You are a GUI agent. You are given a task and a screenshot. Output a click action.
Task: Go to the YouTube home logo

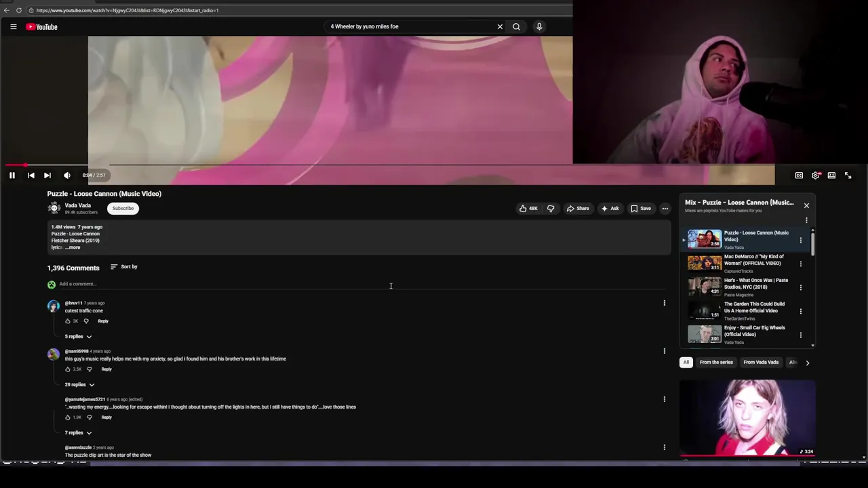point(42,26)
